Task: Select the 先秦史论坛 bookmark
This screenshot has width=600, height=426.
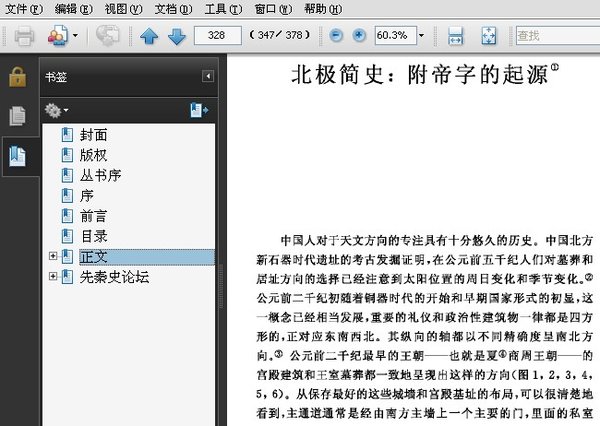Action: (x=114, y=277)
